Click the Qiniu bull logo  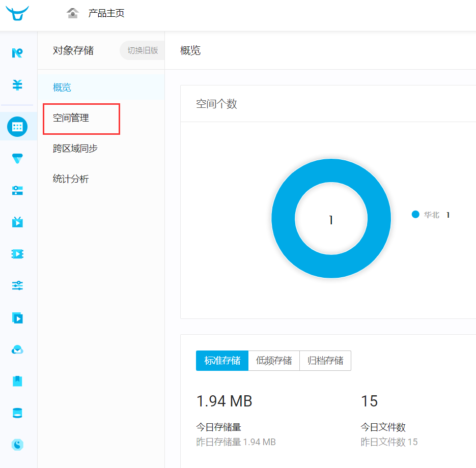[x=17, y=13]
